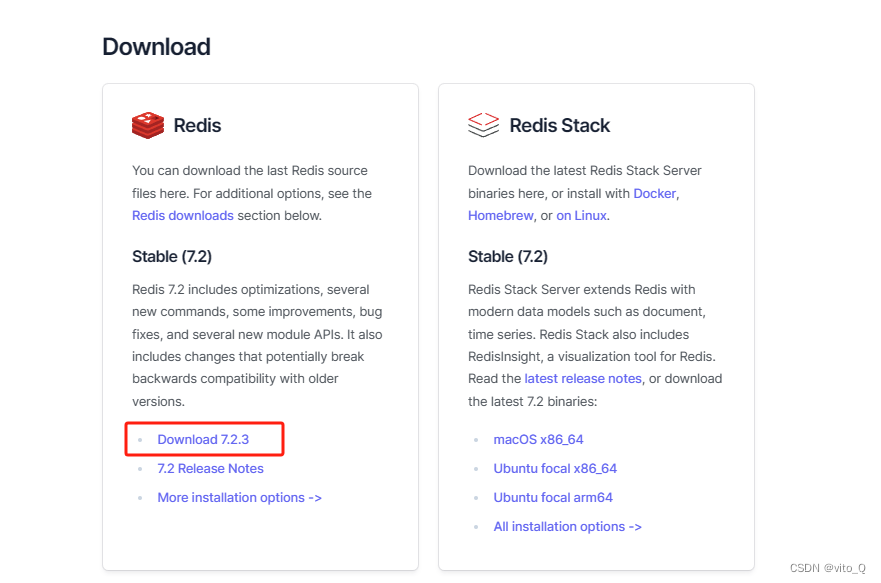Select the Redis Stack card title
The image size is (881, 583).
(x=559, y=125)
